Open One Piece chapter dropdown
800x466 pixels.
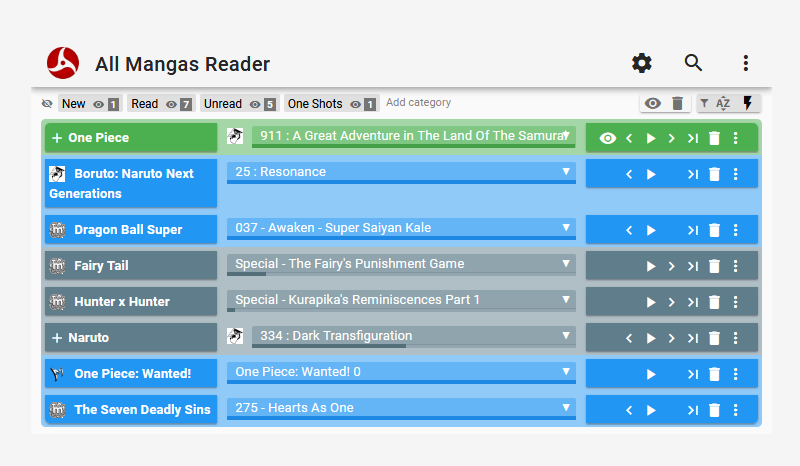click(x=413, y=136)
